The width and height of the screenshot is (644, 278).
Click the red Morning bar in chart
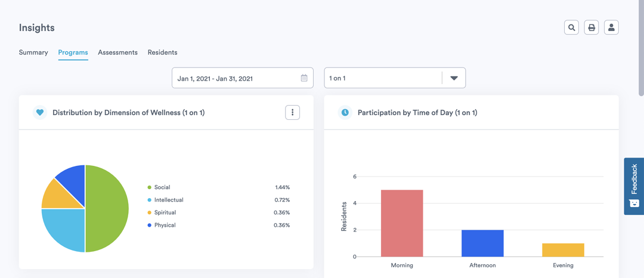click(402, 224)
